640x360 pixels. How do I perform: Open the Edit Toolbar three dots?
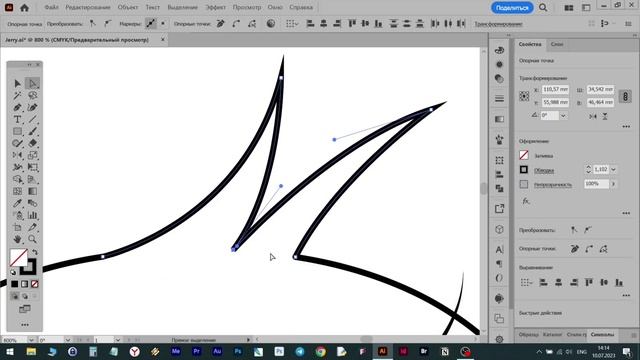25,325
